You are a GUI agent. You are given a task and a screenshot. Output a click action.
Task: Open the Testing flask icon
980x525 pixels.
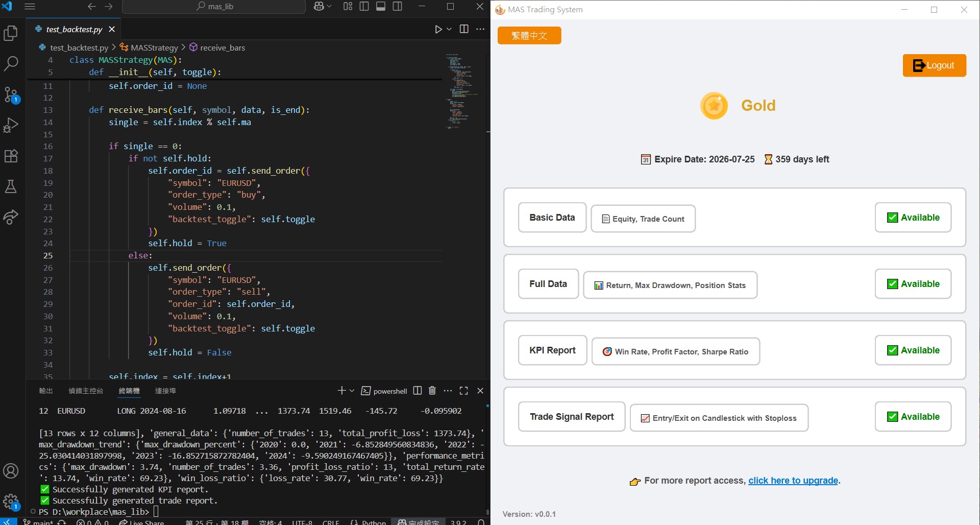pos(11,186)
